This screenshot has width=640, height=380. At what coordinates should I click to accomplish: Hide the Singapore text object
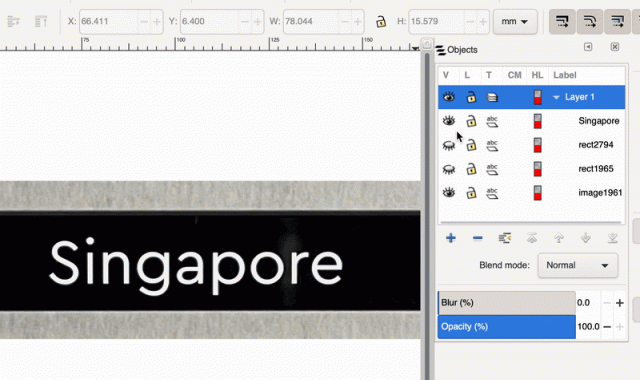coord(449,120)
